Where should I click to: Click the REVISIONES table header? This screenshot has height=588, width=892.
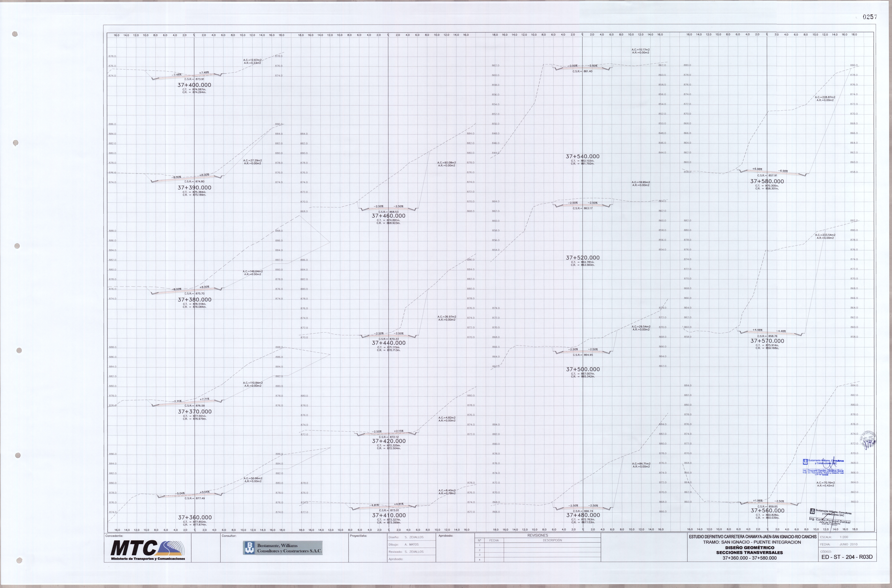(x=538, y=535)
